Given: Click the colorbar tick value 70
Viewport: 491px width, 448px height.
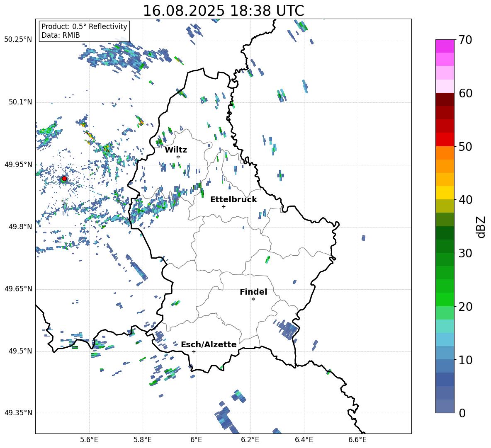Looking at the screenshot, I should [465, 40].
